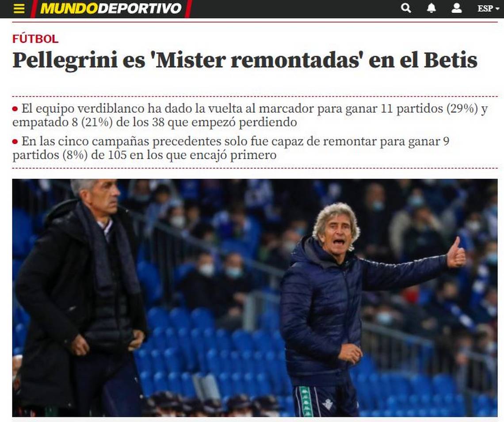Click the Mundo Deportivo logo
This screenshot has width=504, height=422.
[x=111, y=8]
